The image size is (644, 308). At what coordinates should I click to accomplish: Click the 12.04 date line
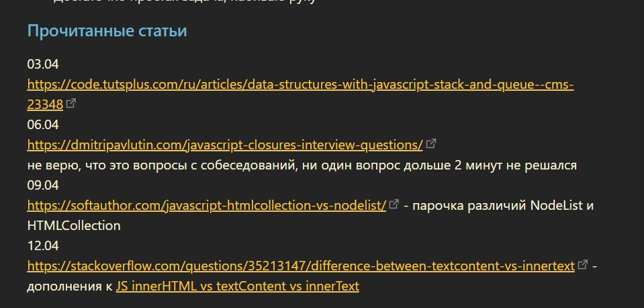43,245
